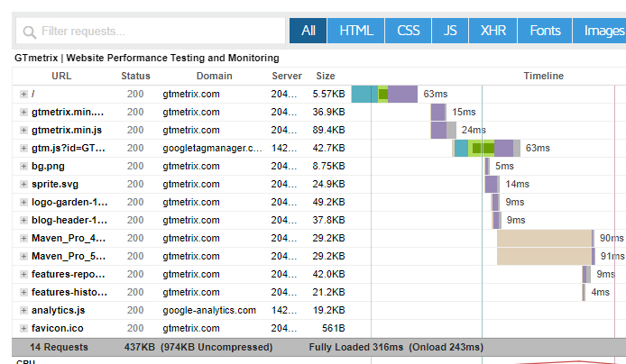Viewport: 626px width, 364px height.
Task: Click the URL column header
Action: coord(61,76)
